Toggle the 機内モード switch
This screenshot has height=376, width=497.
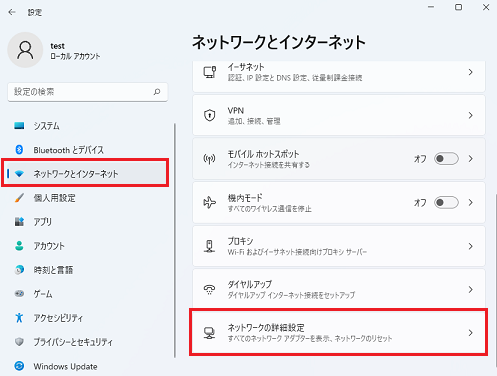click(446, 202)
